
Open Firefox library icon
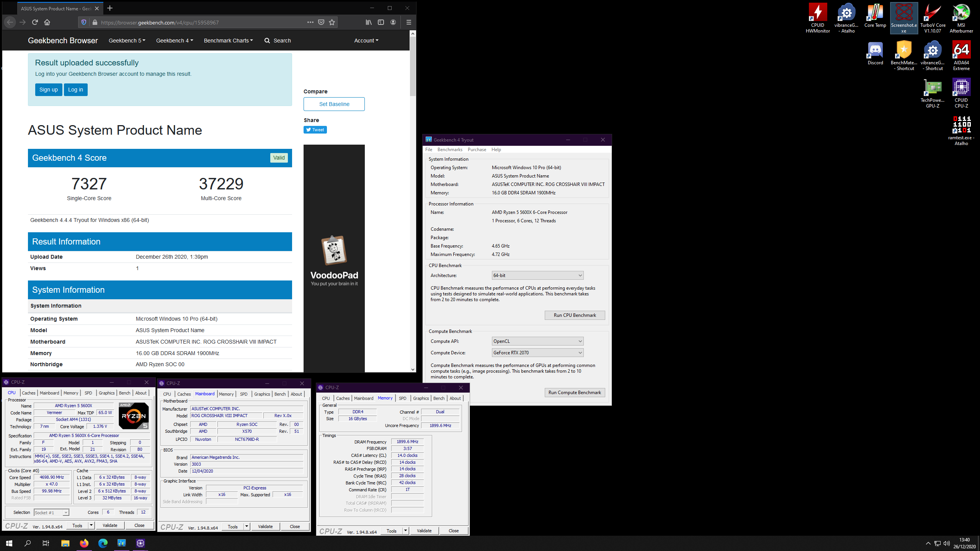pyautogui.click(x=369, y=22)
